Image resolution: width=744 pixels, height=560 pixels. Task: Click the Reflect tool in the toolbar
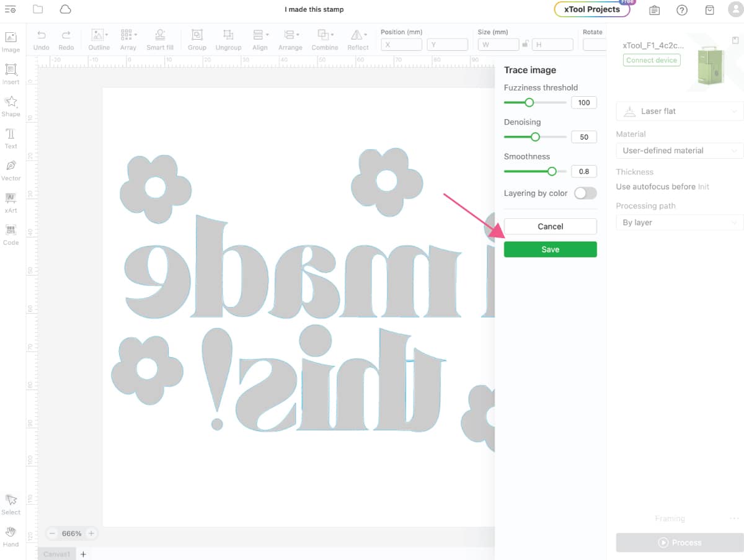coord(358,38)
